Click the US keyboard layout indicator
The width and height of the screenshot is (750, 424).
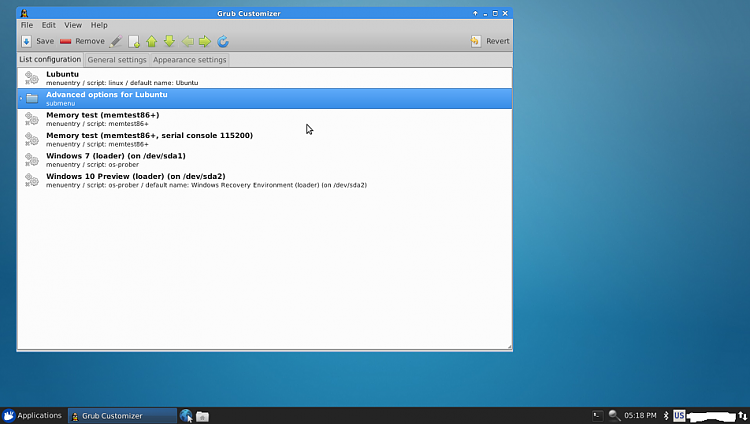point(679,415)
